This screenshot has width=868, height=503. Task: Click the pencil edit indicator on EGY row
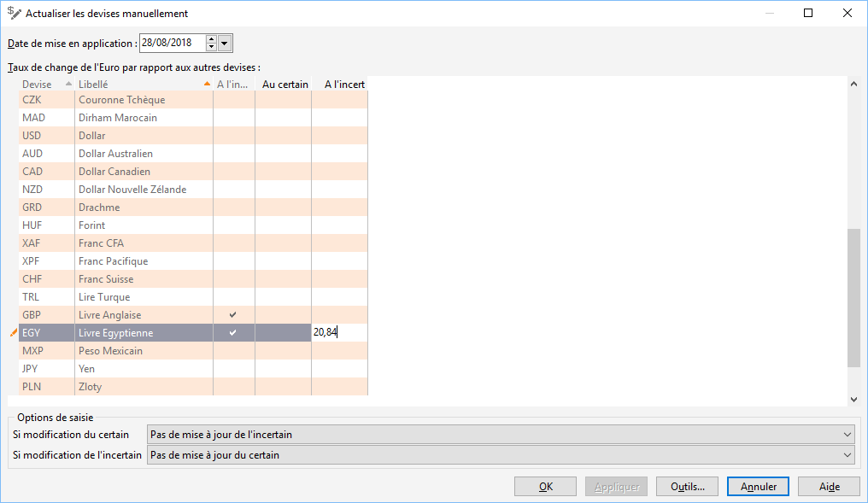pos(14,332)
